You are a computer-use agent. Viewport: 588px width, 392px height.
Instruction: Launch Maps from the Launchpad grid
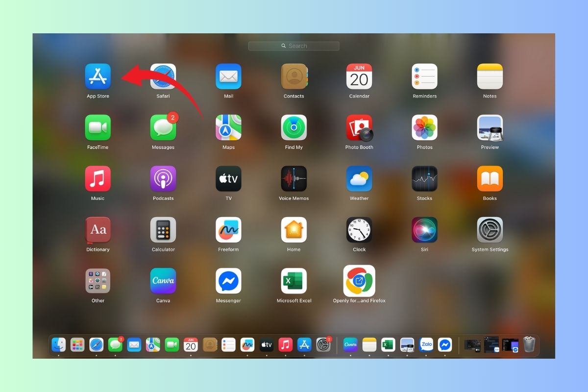tap(228, 127)
